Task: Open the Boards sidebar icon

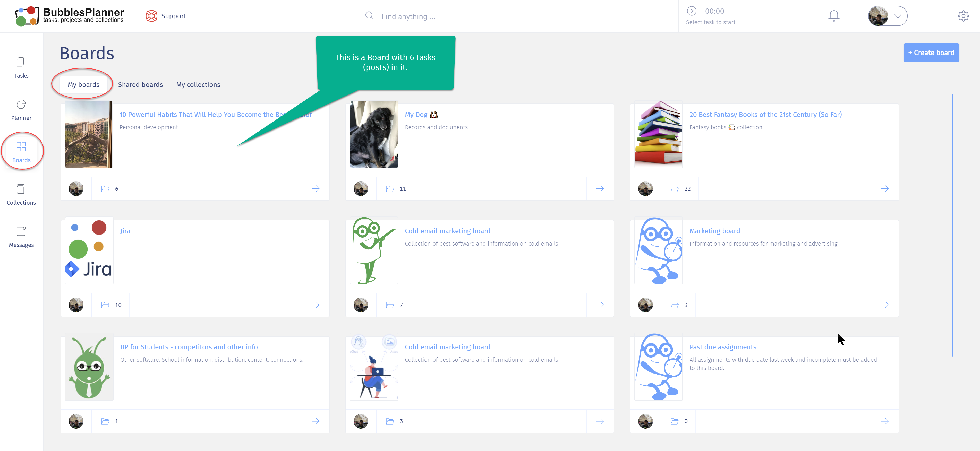Action: pos(21,146)
